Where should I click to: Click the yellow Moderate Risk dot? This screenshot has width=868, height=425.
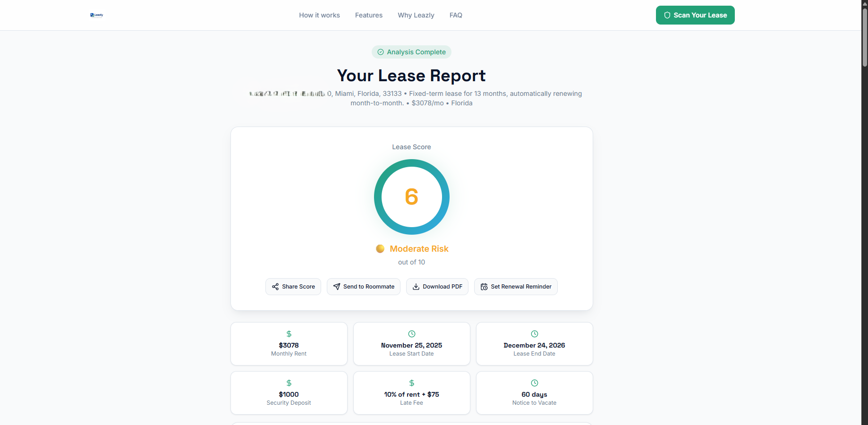click(x=380, y=249)
